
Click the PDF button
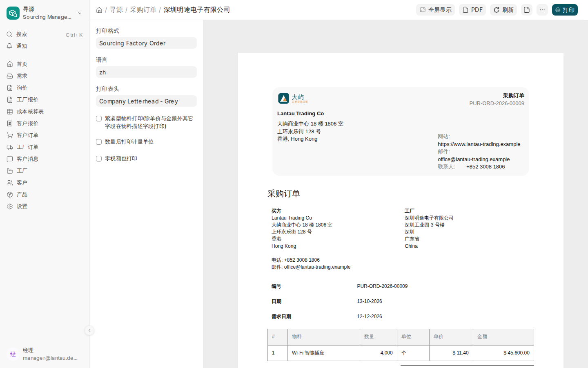point(472,10)
